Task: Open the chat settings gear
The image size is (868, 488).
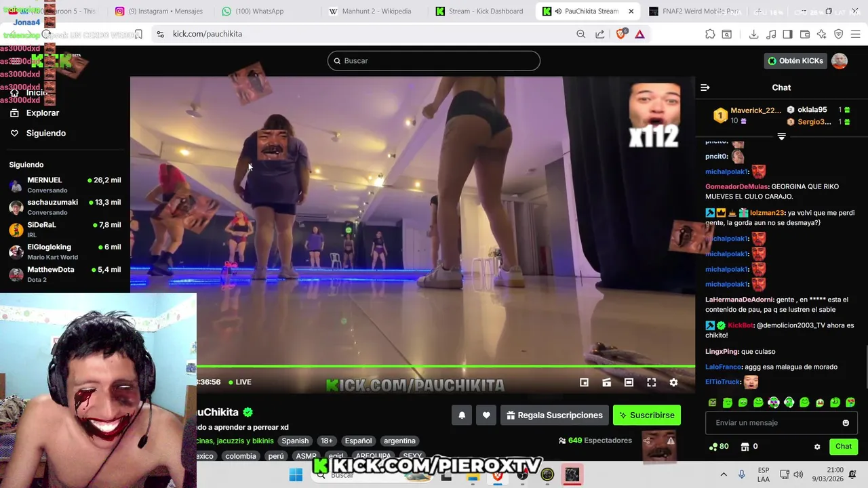Action: pos(817,447)
